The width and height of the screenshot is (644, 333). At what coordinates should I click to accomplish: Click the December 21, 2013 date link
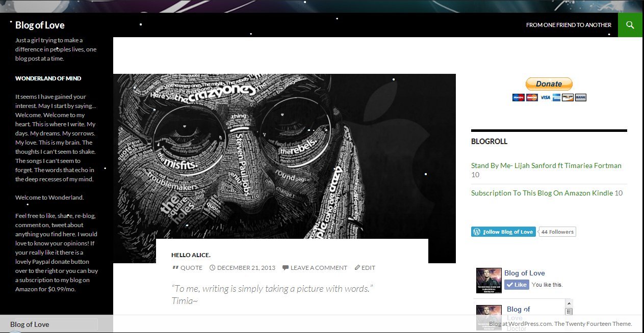(x=246, y=268)
